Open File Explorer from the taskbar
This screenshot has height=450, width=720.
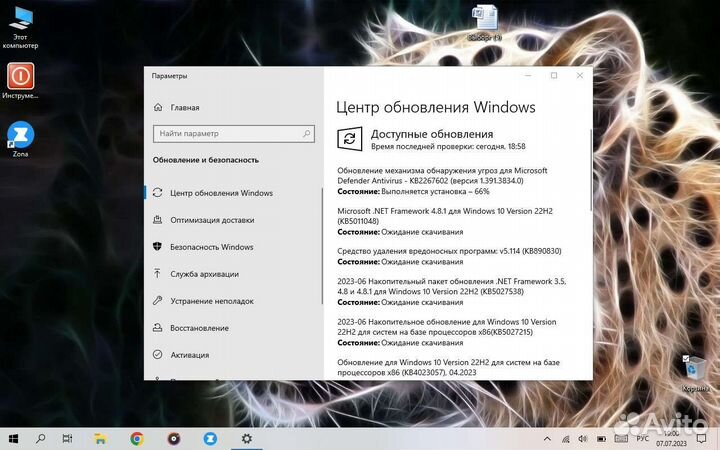pos(100,438)
